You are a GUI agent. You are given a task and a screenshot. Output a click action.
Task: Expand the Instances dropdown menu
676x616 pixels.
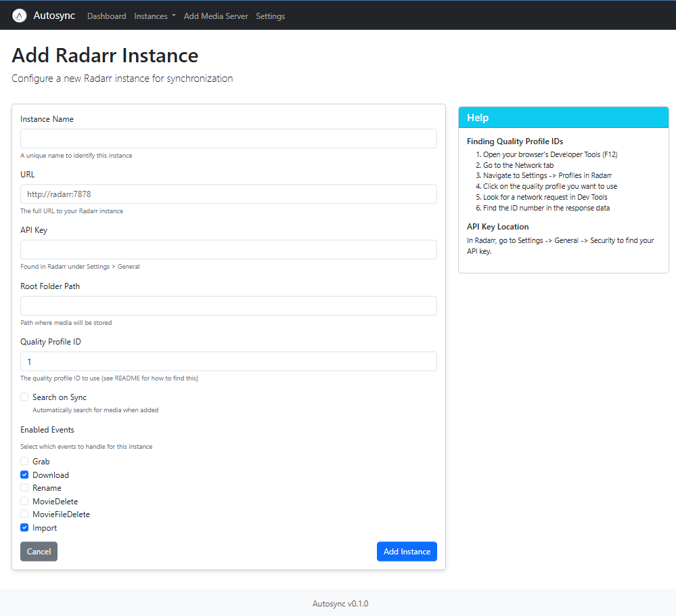(x=155, y=16)
